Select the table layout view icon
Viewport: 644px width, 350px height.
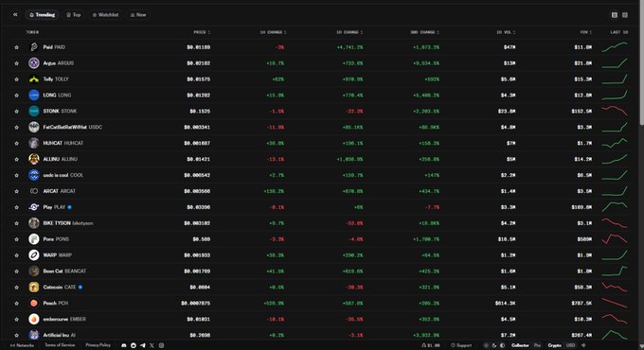click(x=615, y=15)
